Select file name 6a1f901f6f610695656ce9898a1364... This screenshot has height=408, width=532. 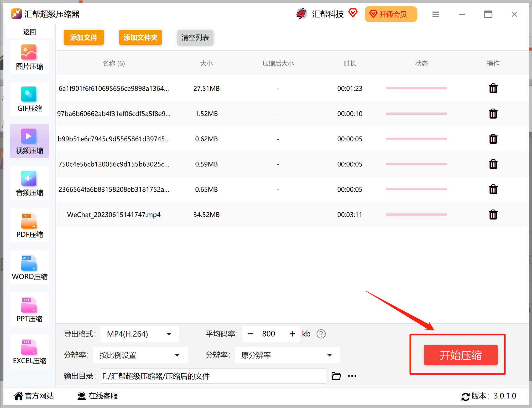click(113, 88)
